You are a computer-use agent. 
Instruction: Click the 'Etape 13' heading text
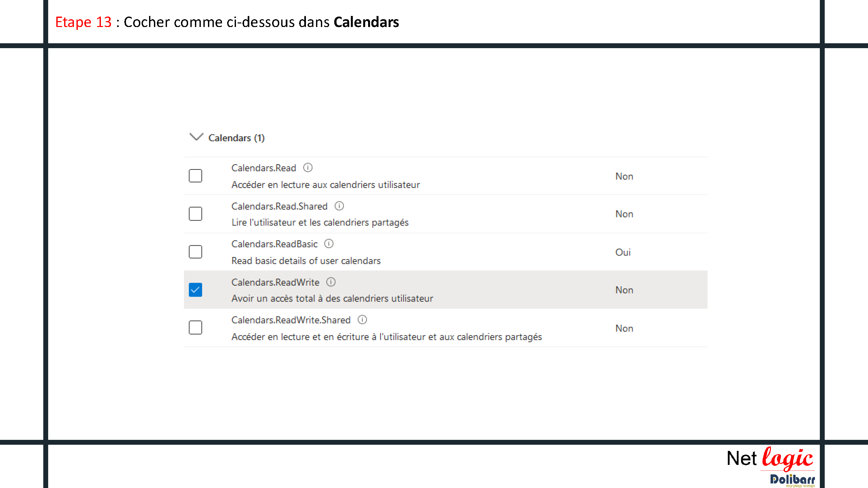coord(83,22)
